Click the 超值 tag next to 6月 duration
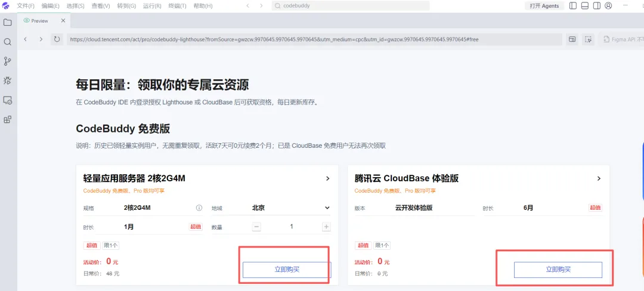 point(596,208)
